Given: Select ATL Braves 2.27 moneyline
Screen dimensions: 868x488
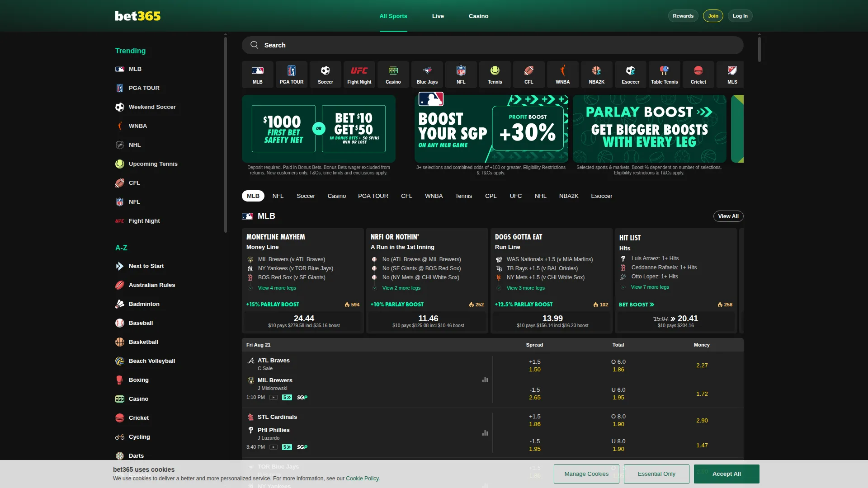Looking at the screenshot, I should 702,366.
